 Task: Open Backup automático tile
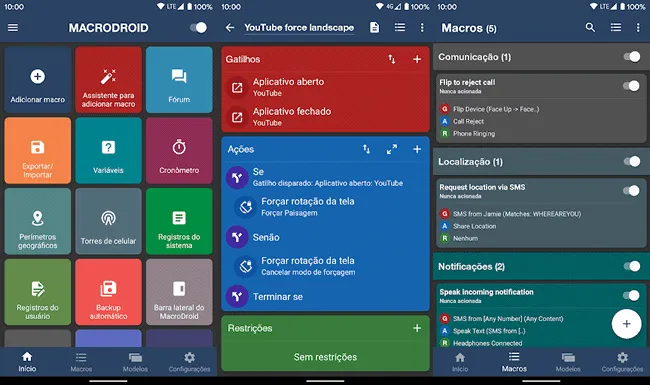[x=108, y=292]
